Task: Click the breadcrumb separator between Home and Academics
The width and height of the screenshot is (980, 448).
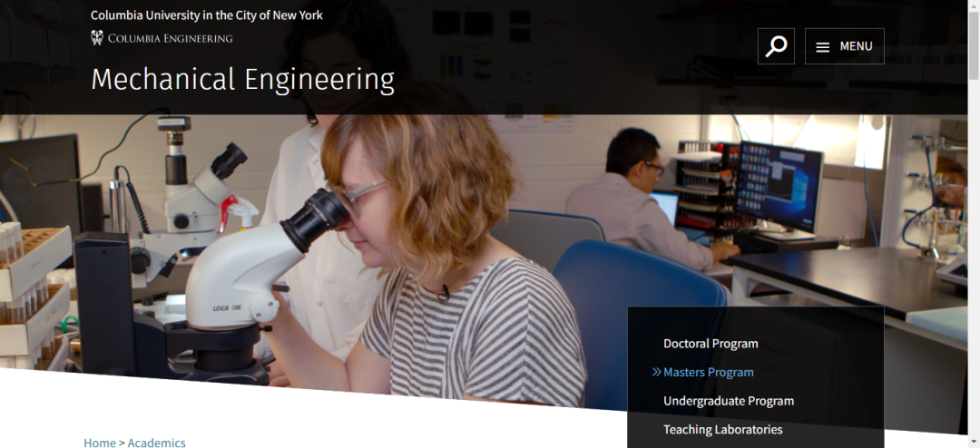Action: pyautogui.click(x=122, y=443)
